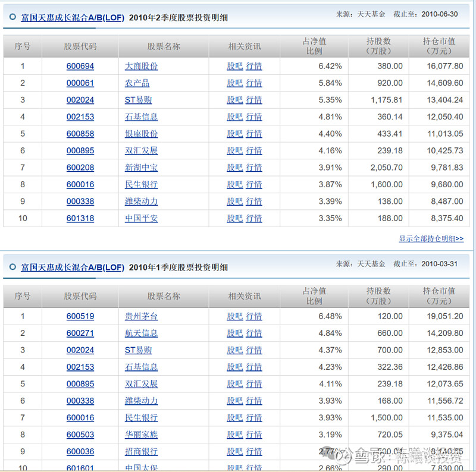Click the market value 9,680.00

click(x=447, y=184)
